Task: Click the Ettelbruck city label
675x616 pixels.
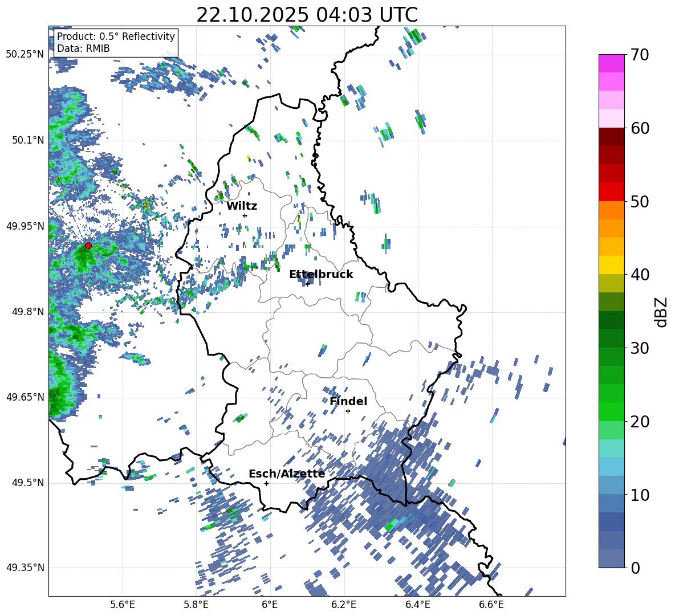Action: point(321,275)
